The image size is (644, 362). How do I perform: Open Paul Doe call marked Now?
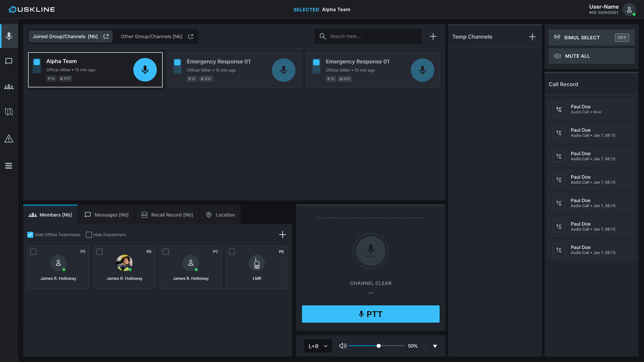coord(592,109)
